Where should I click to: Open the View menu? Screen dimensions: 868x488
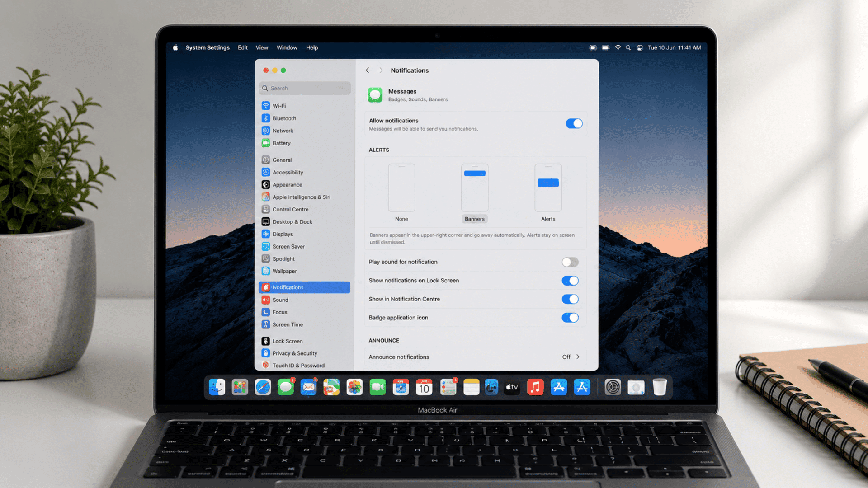click(262, 47)
